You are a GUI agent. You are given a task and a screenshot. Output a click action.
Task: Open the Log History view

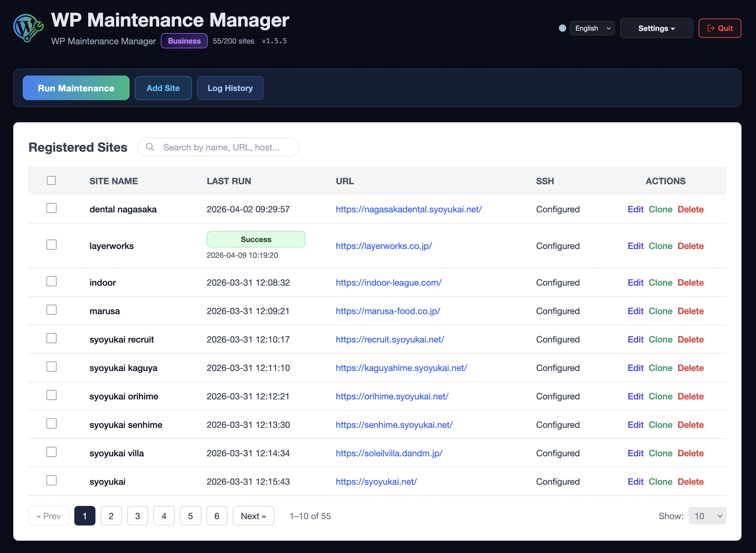pyautogui.click(x=230, y=88)
